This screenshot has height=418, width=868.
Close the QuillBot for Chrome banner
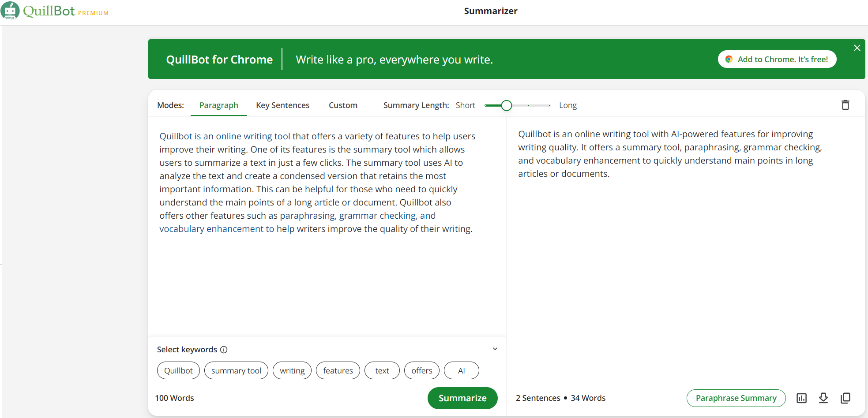[857, 48]
